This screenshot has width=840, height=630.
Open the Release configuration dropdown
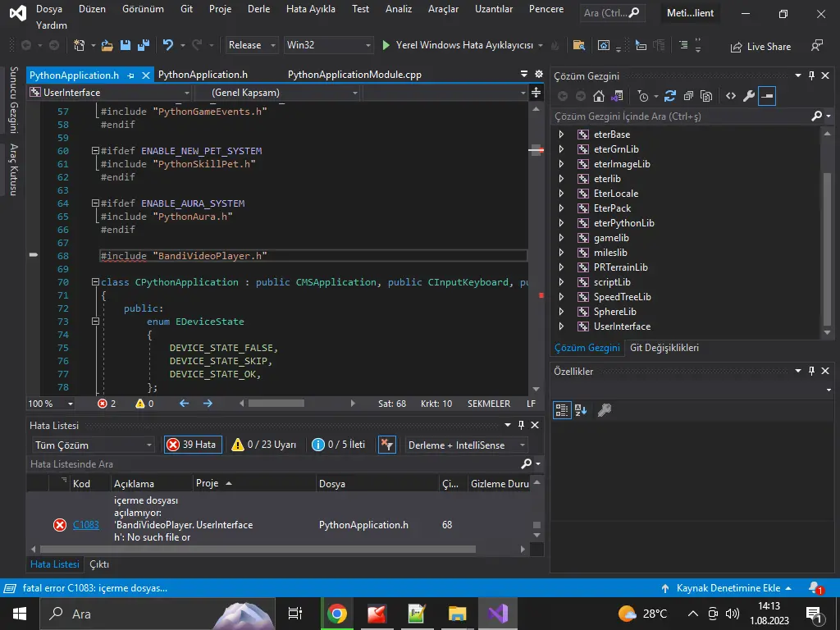coord(252,45)
